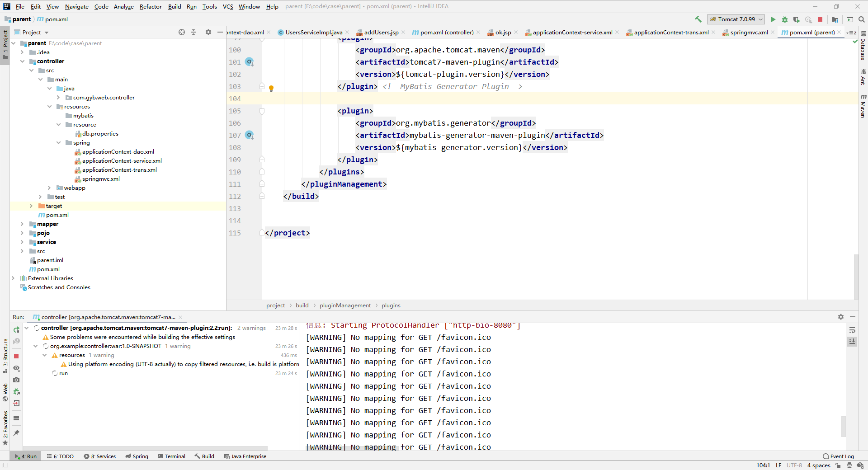The width and height of the screenshot is (868, 470).
Task: Open Project Structure icon in toolbar
Action: pyautogui.click(x=835, y=19)
